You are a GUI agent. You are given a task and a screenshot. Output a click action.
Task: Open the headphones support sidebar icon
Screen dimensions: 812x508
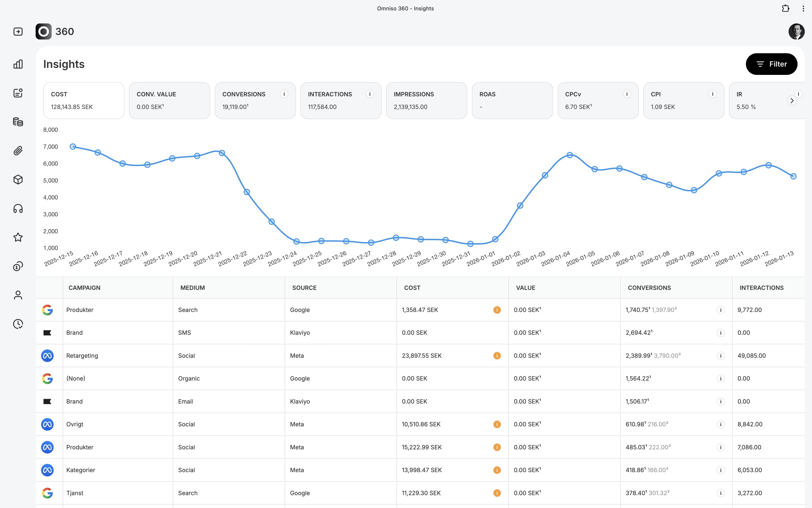(x=18, y=209)
